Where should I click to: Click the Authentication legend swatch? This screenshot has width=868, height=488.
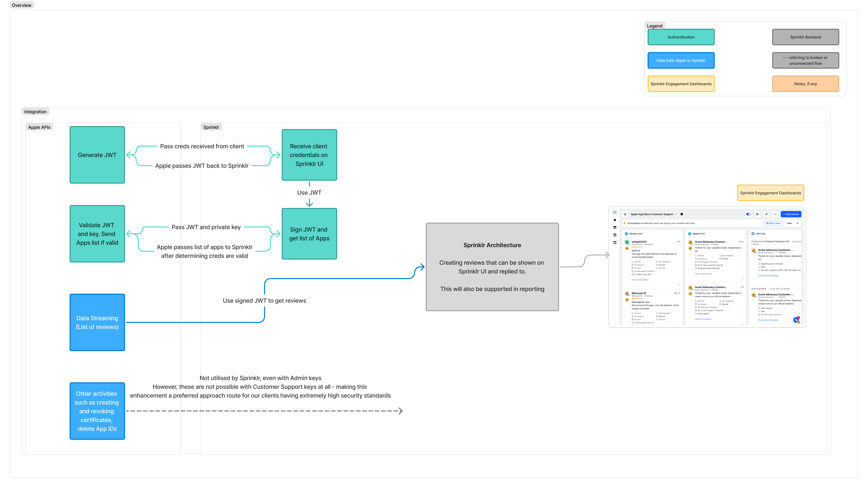(x=681, y=37)
